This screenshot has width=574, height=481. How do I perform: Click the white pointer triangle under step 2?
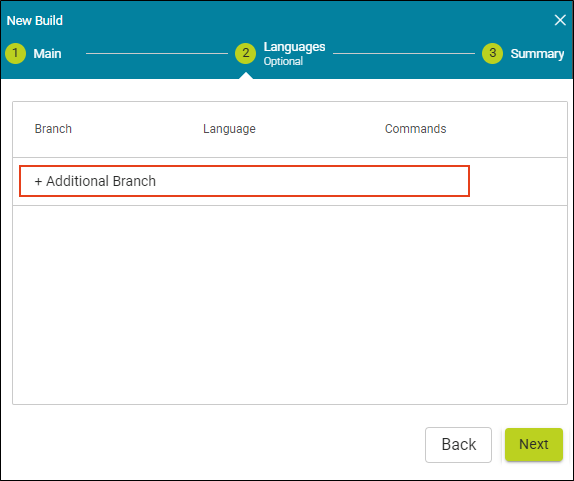point(246,75)
